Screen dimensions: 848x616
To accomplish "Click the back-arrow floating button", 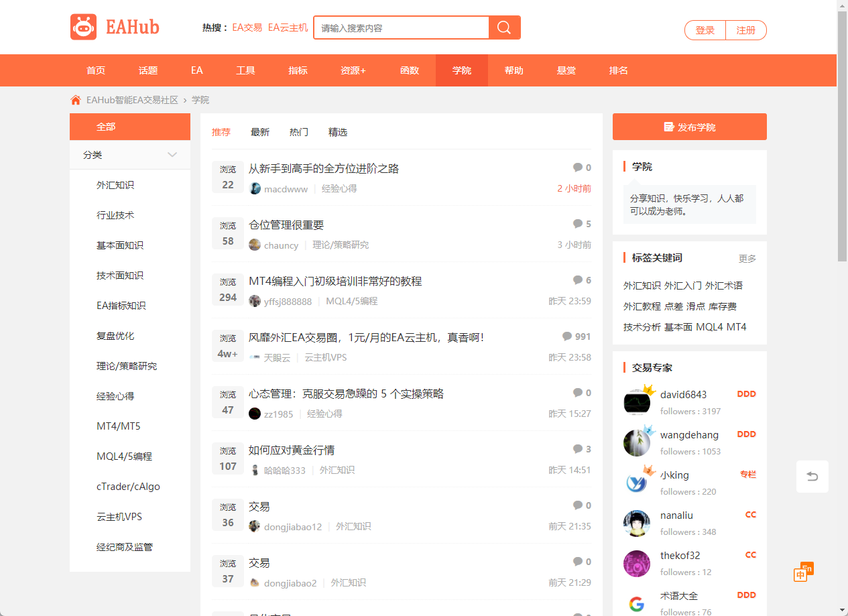I will (x=812, y=477).
